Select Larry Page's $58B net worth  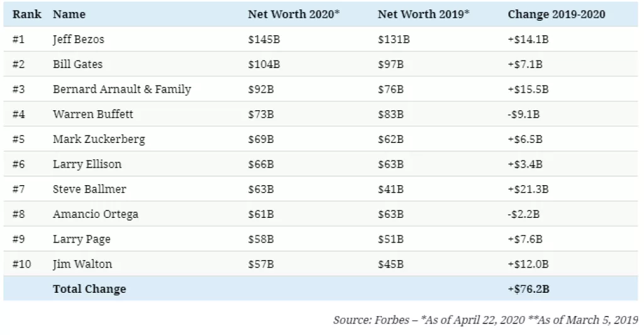click(x=260, y=239)
